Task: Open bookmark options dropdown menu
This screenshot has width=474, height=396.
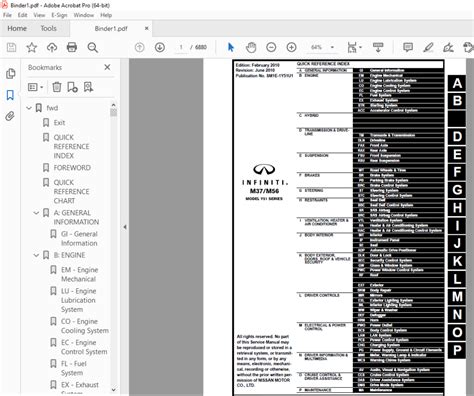Action: (36, 87)
